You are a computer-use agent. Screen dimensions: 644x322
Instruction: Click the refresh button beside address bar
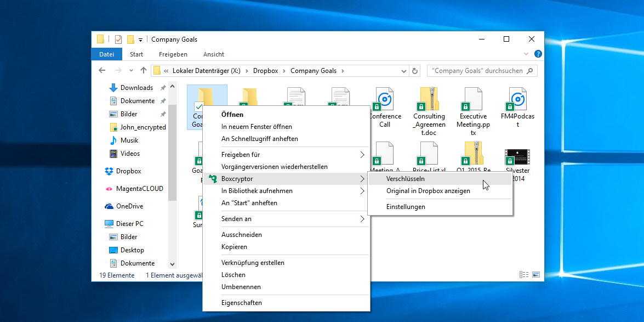[x=414, y=71]
